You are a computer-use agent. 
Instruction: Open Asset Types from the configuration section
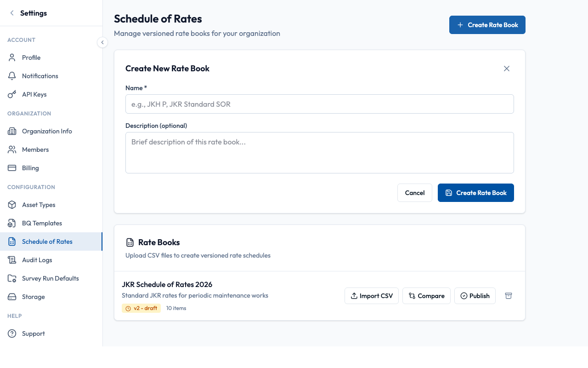[12, 205]
